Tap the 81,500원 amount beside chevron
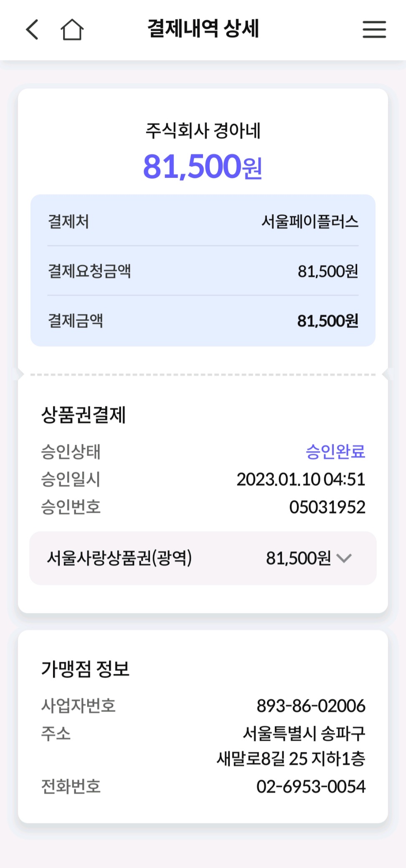 (299, 558)
